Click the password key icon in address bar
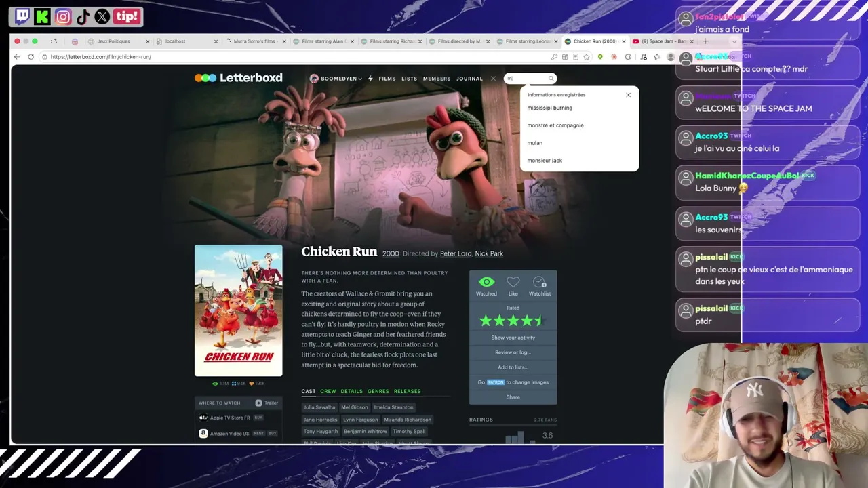The height and width of the screenshot is (488, 868). [x=554, y=57]
